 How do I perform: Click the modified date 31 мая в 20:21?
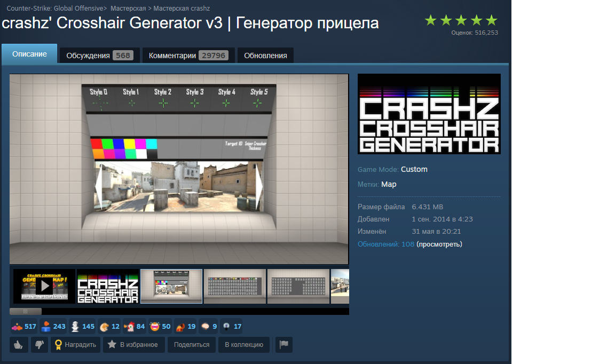436,232
